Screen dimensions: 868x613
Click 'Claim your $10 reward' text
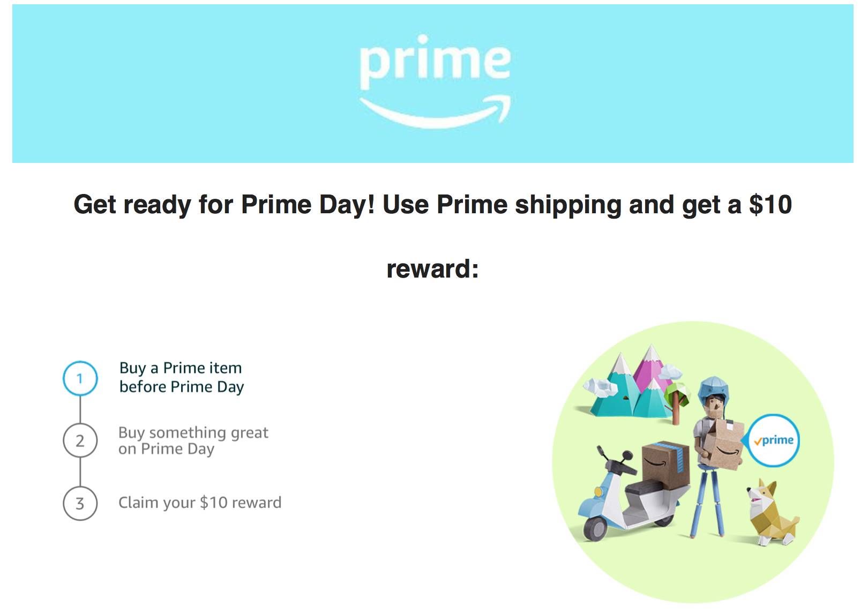(200, 503)
